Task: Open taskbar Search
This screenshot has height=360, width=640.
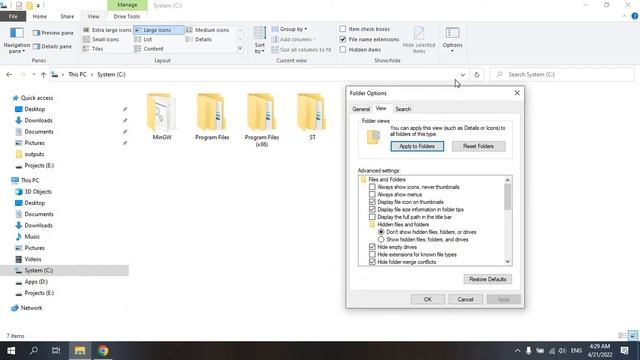Action: pyautogui.click(x=34, y=351)
